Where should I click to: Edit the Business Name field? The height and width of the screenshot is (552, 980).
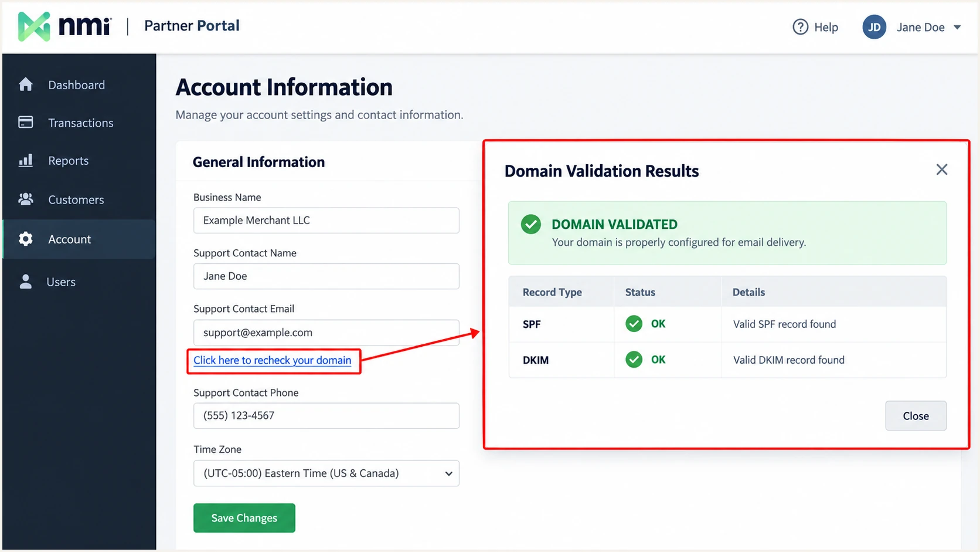[x=326, y=221]
